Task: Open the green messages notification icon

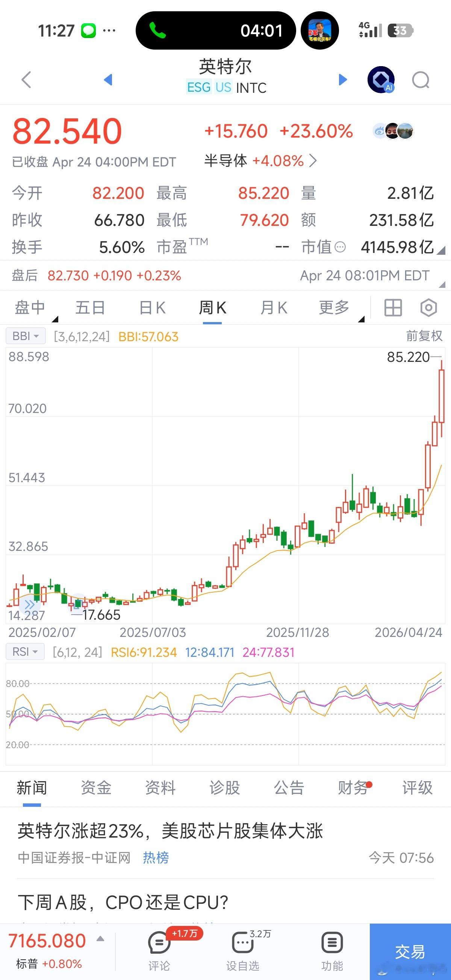Action: [88, 30]
